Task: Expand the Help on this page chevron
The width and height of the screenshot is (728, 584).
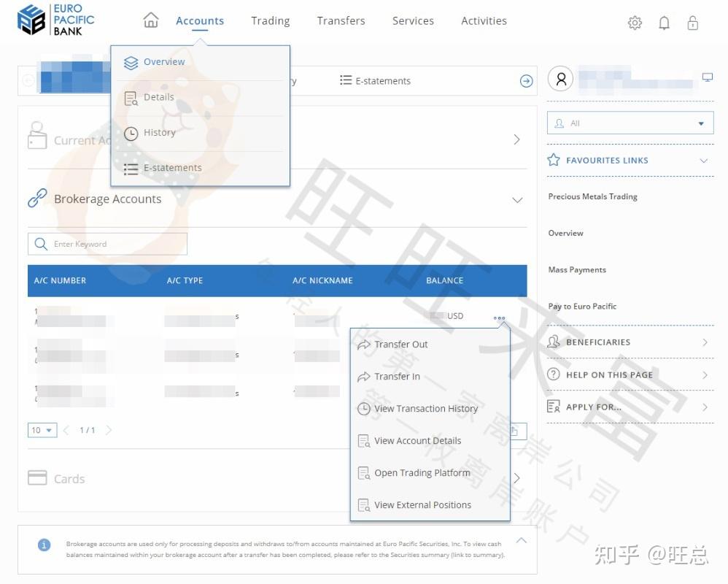Action: [x=705, y=375]
